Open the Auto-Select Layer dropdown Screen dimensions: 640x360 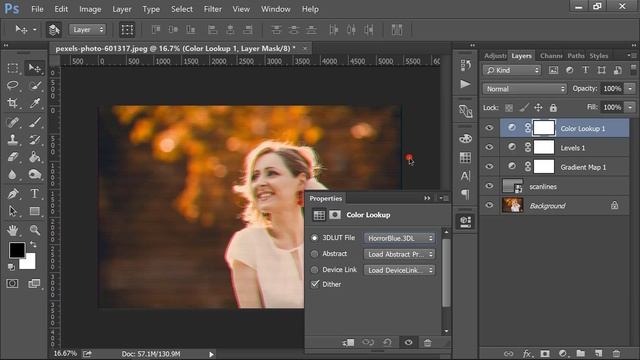tap(87, 29)
